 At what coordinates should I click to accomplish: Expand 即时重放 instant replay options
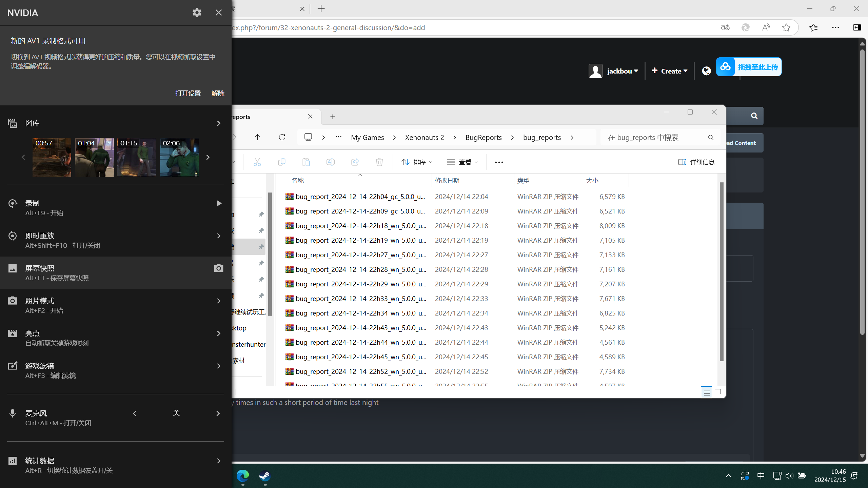(x=219, y=236)
